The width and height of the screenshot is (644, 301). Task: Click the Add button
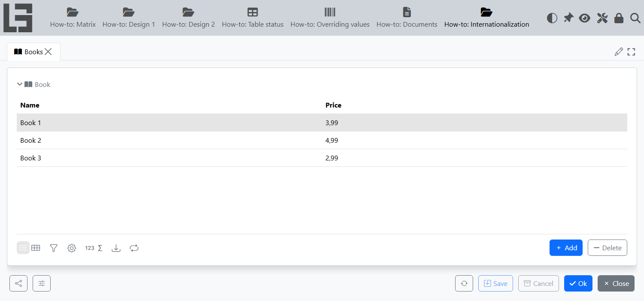tap(566, 248)
